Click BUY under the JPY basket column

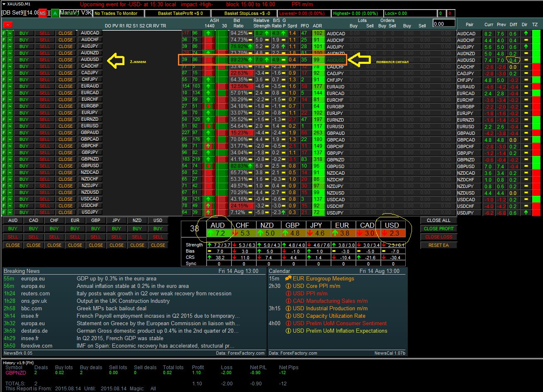coord(117,229)
